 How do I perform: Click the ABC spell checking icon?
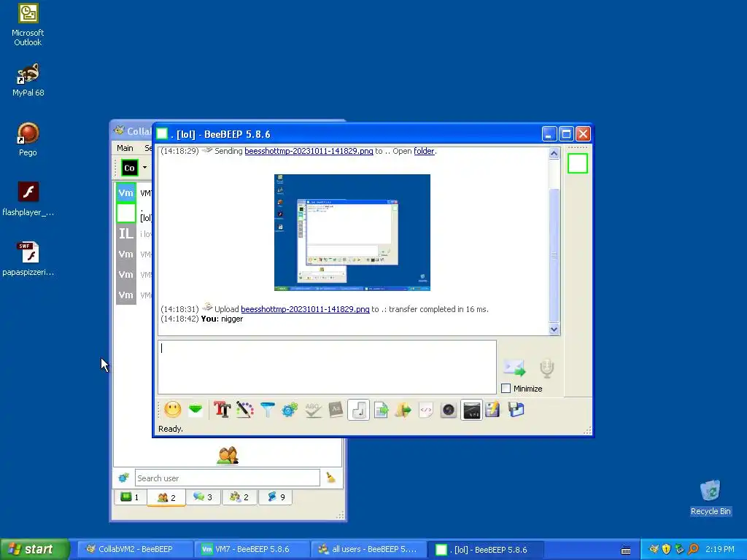pyautogui.click(x=313, y=410)
